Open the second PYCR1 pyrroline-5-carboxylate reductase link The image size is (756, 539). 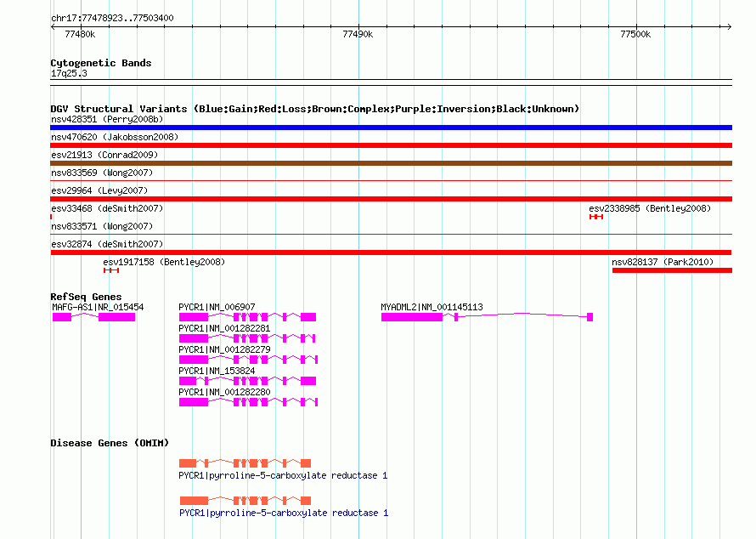tap(284, 513)
